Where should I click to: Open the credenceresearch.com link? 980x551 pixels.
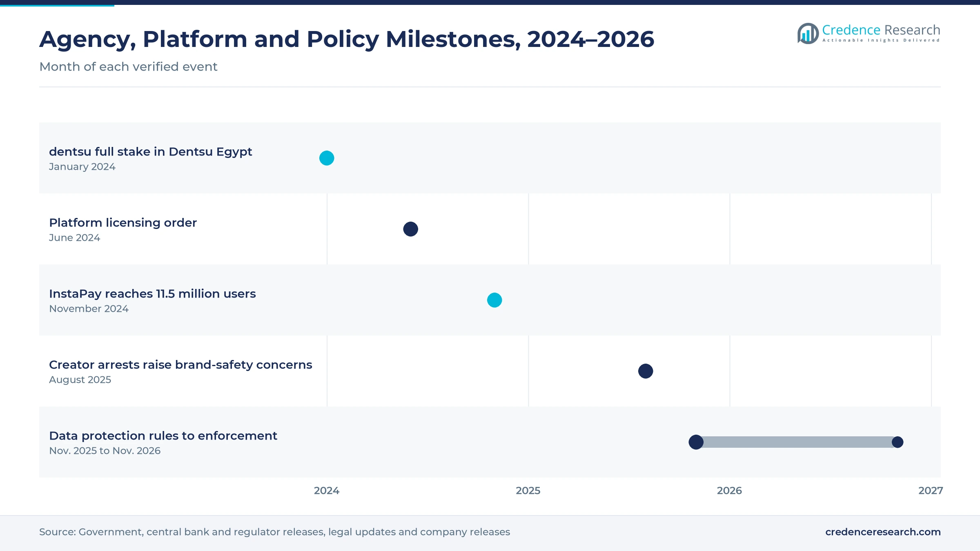(x=883, y=532)
